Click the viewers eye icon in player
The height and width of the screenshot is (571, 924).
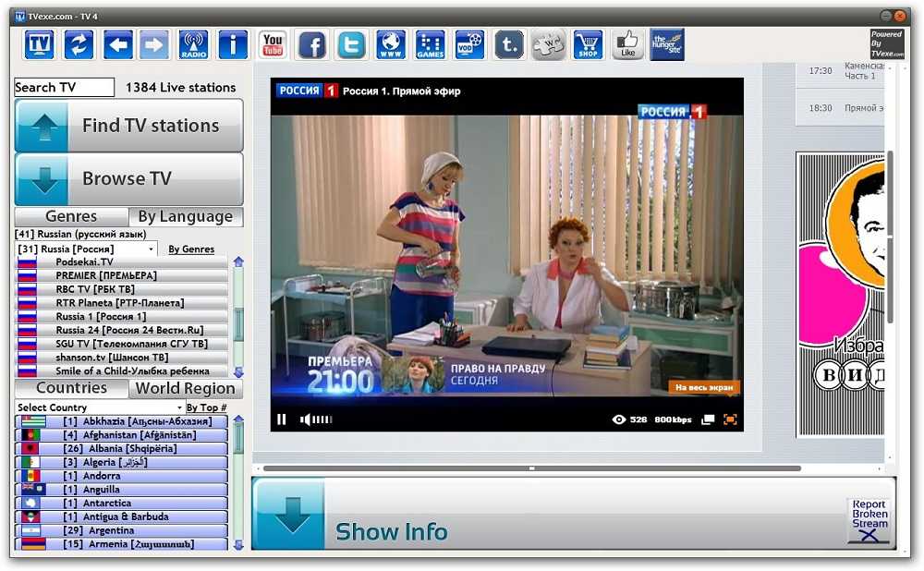pos(619,419)
